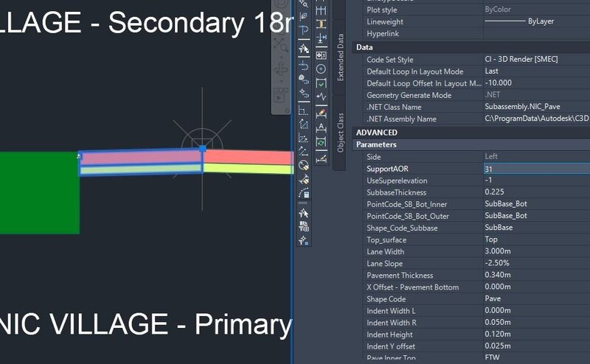Image resolution: width=590 pixels, height=364 pixels.
Task: Click the Indent Width R value 0.050m
Action: point(537,322)
